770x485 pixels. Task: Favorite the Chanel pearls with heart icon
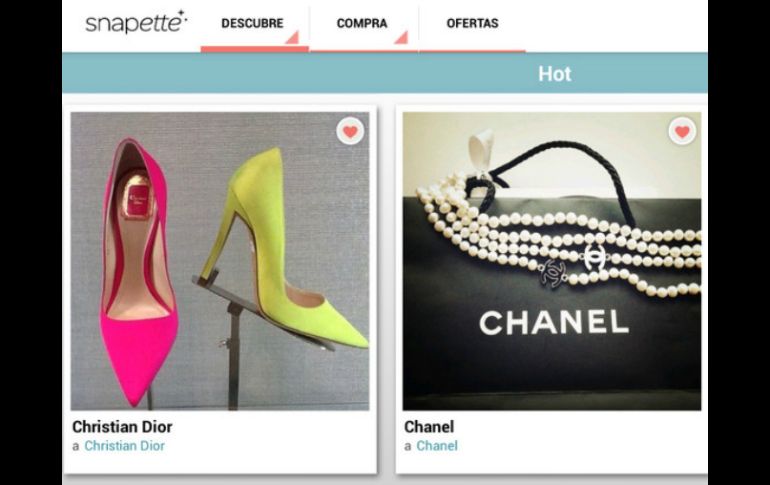(x=682, y=132)
